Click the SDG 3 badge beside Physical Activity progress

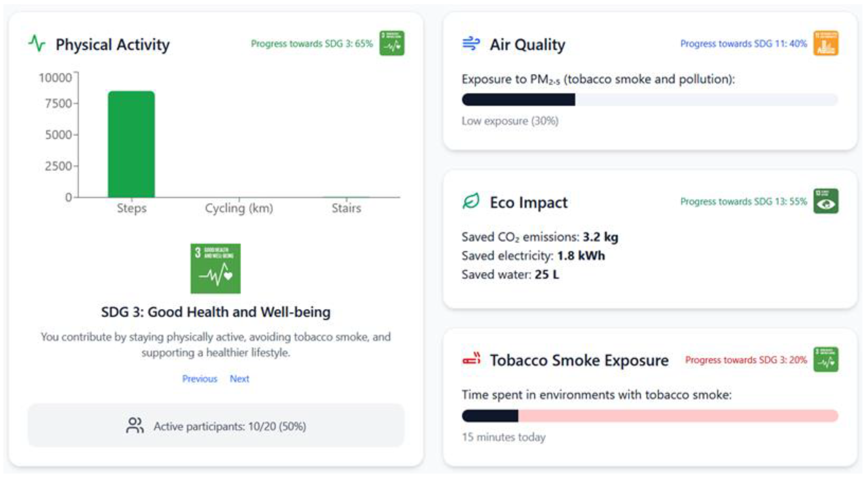[x=392, y=43]
